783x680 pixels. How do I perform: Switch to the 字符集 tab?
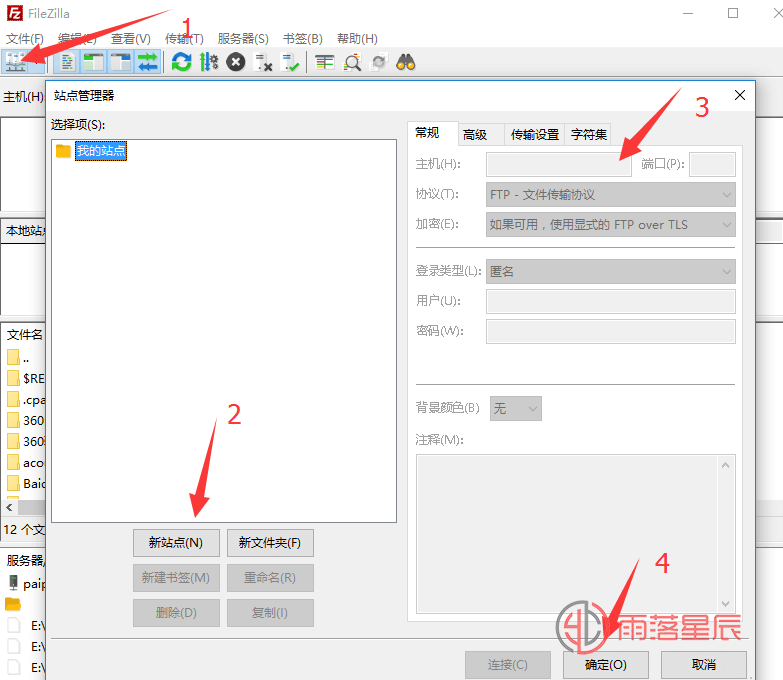(x=589, y=134)
